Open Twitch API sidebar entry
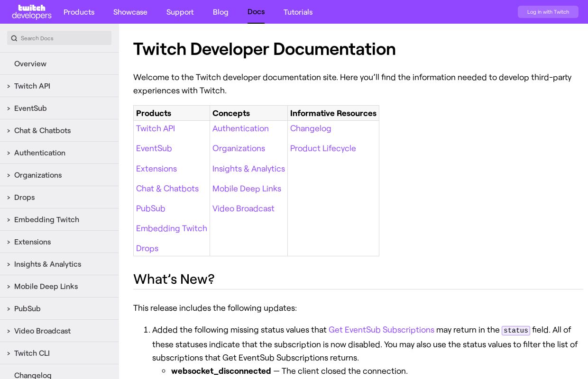The width and height of the screenshot is (588, 379). pos(32,86)
